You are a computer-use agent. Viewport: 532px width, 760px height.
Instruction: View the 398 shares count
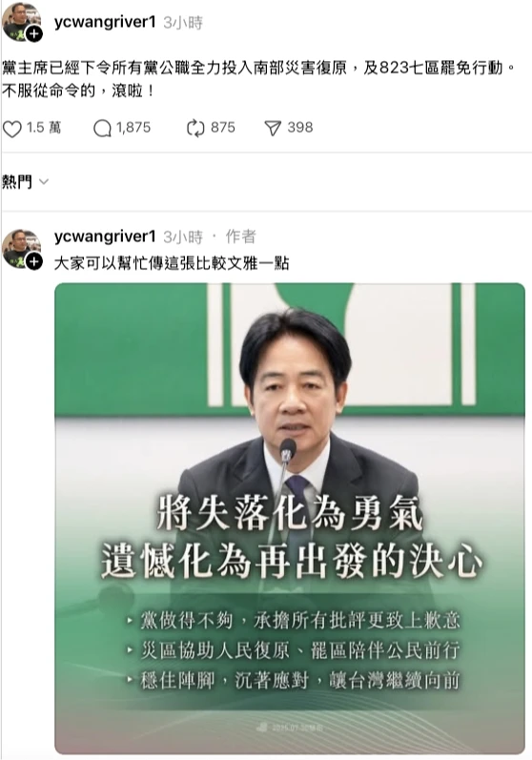coord(300,128)
